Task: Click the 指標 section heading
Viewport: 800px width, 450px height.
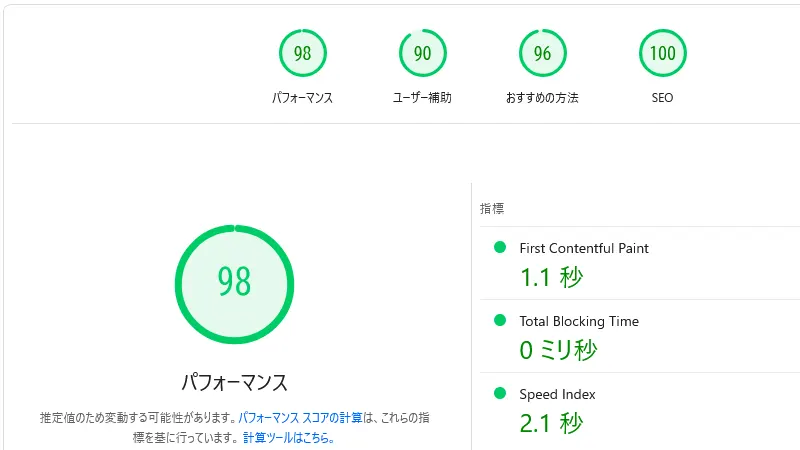Action: click(492, 208)
